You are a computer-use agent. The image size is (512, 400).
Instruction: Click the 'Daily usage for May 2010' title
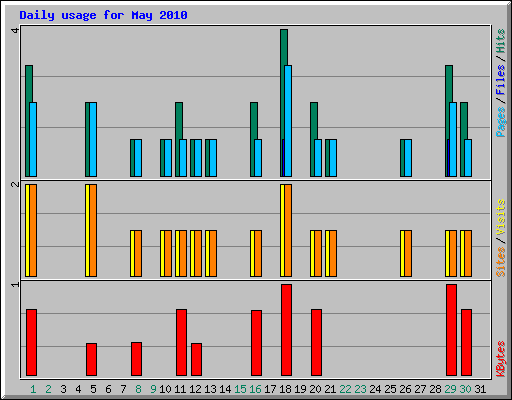point(103,15)
